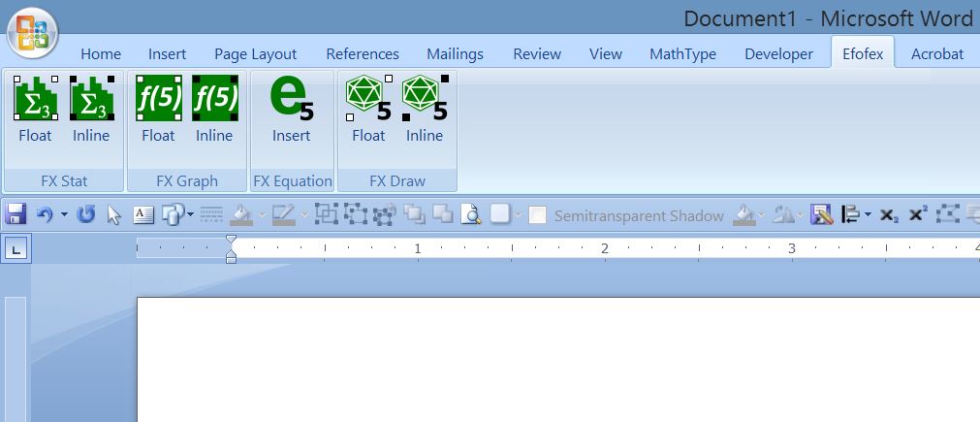Apply Superscript formatting (x²)
The height and width of the screenshot is (422, 980).
point(918,215)
